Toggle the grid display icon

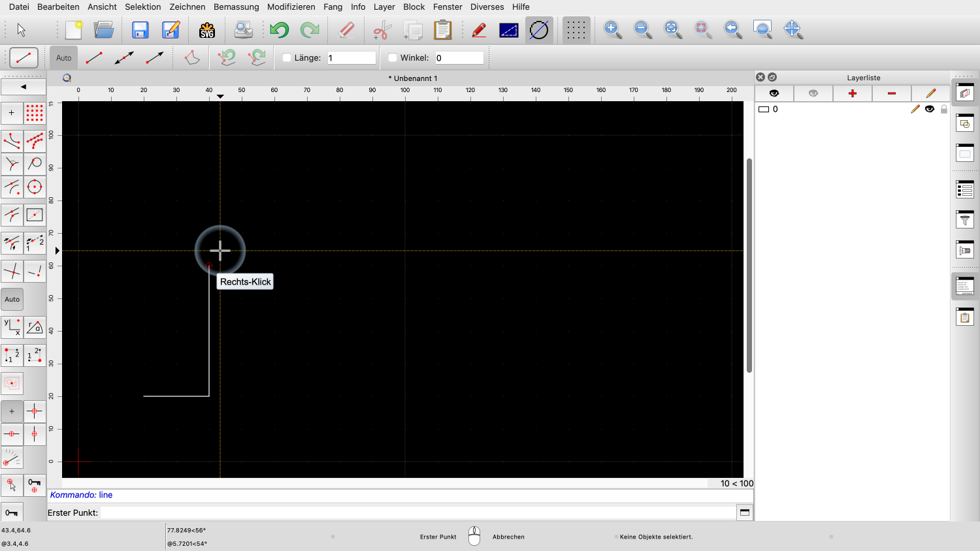point(576,30)
